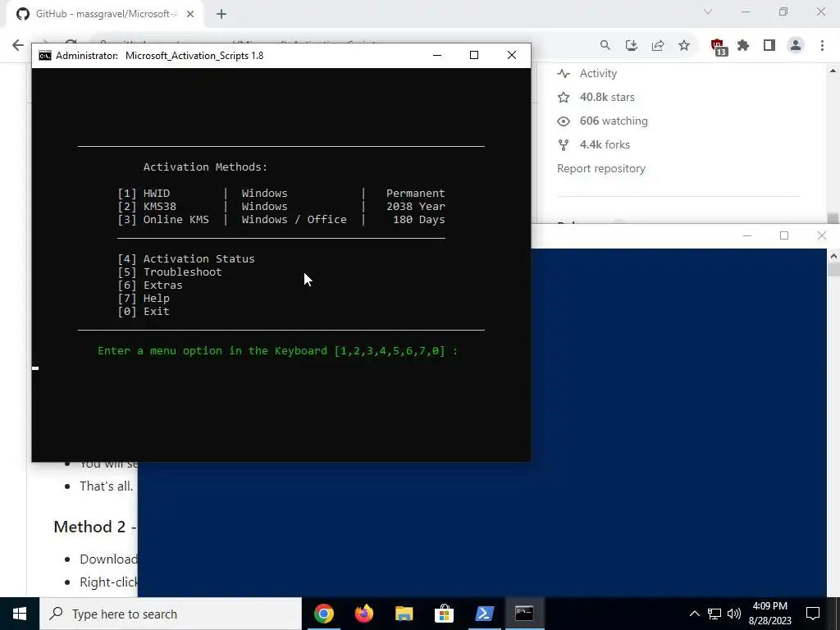Screen dimensions: 840x630
Task: Bookmark this page with the star icon
Action: [x=684, y=46]
